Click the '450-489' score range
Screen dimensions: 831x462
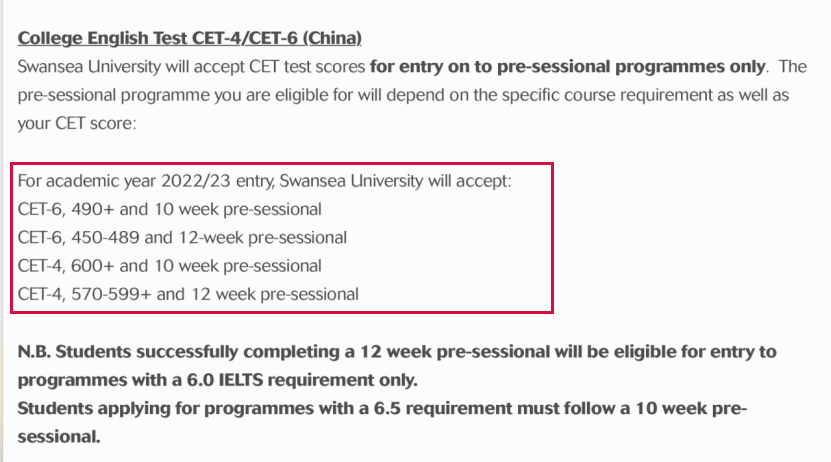click(105, 237)
